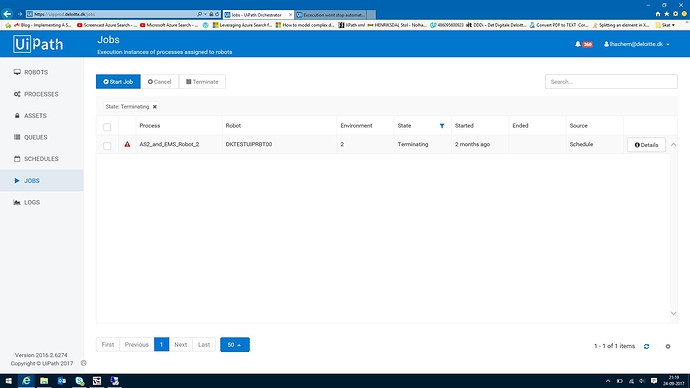Refresh the jobs list with the refresh icon
Viewport: 690px width, 388px height.
(x=646, y=346)
